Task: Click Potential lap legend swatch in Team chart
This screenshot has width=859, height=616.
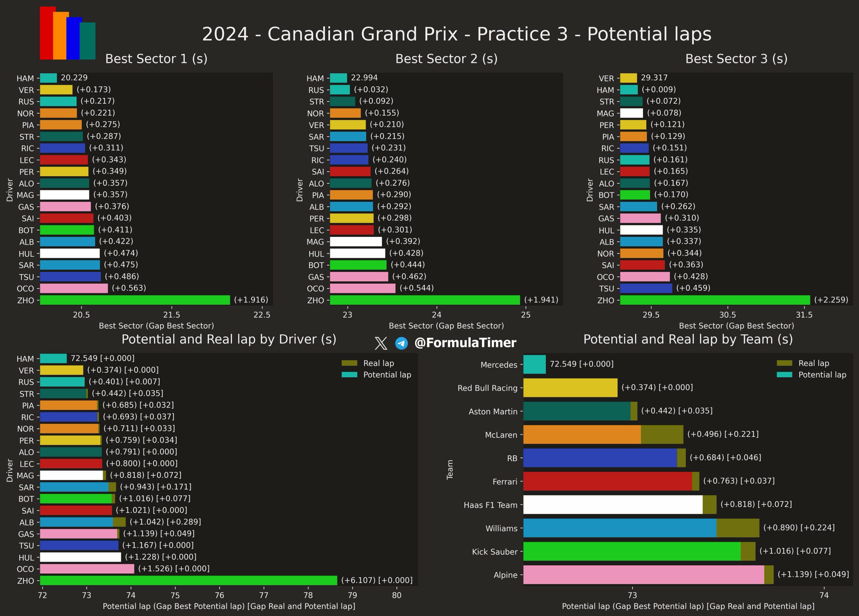Action: (784, 375)
